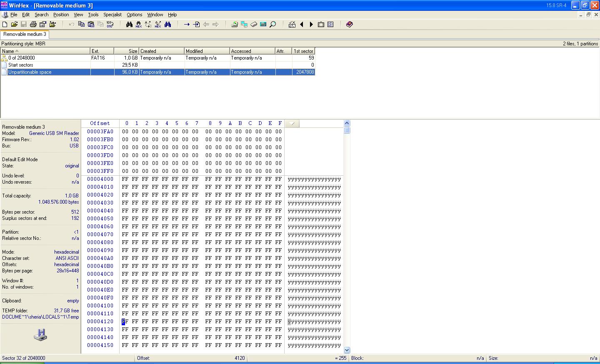This screenshot has height=364, width=600.
Task: Open the Tools menu
Action: [93, 15]
